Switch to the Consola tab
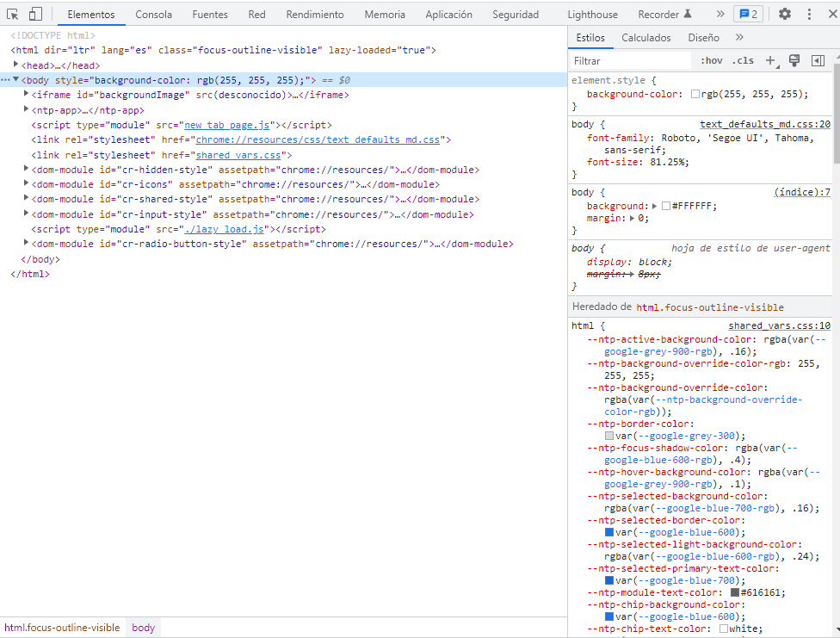This screenshot has height=638, width=840. (153, 15)
